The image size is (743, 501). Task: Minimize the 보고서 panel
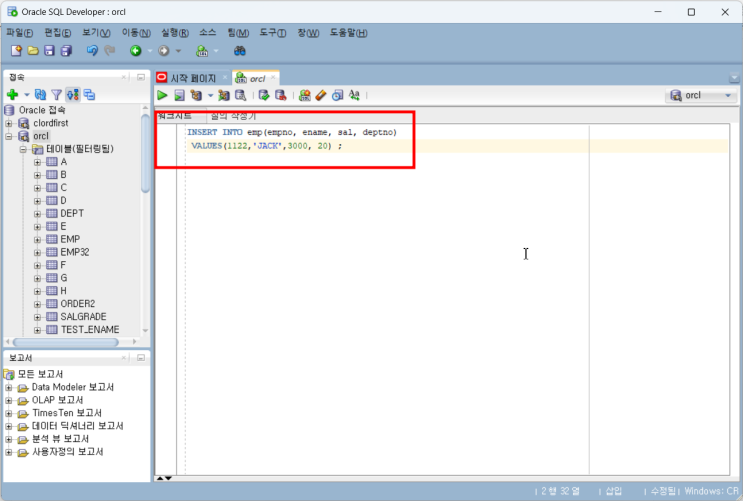click(x=141, y=357)
